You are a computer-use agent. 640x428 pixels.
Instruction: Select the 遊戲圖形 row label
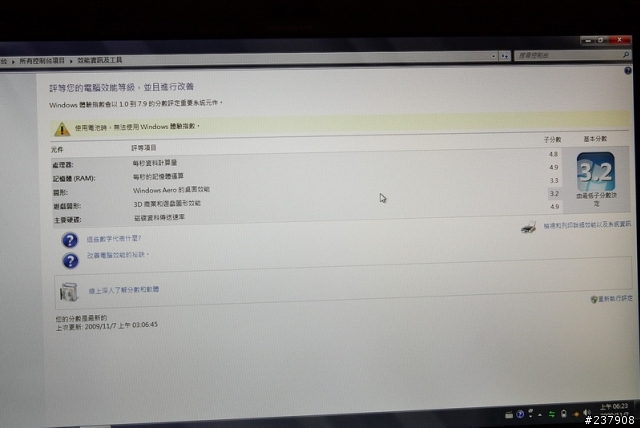67,206
